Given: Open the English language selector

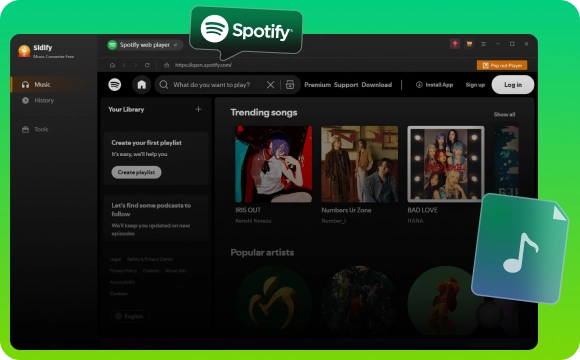Looking at the screenshot, I should coord(130,316).
